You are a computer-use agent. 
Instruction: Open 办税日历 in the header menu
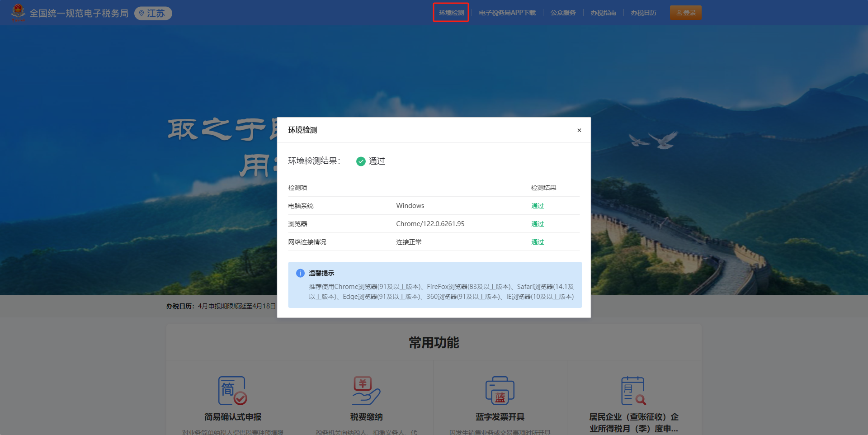coord(643,13)
